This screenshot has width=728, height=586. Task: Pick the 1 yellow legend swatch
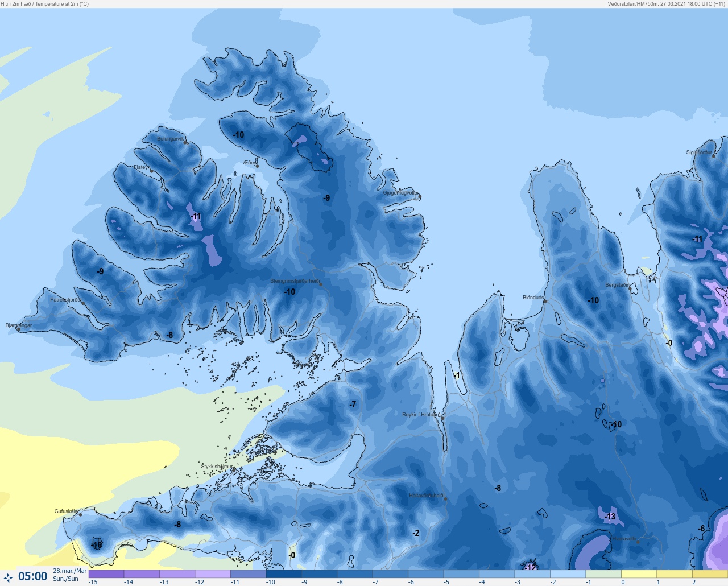point(675,574)
